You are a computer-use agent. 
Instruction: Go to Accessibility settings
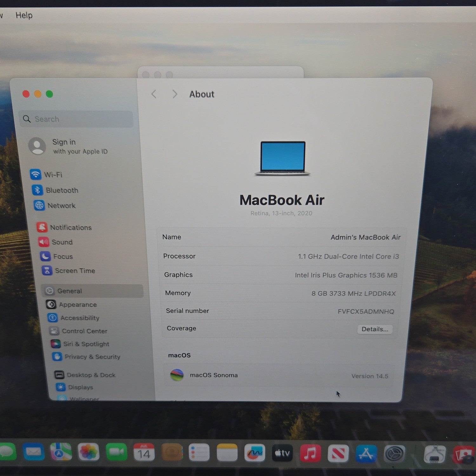tap(74, 318)
